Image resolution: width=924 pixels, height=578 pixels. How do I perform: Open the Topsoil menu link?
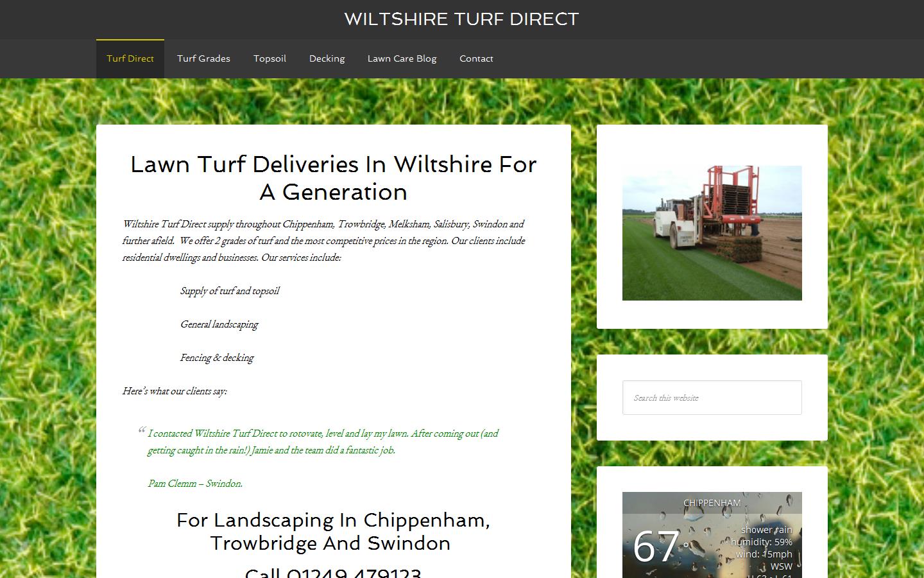(x=269, y=58)
